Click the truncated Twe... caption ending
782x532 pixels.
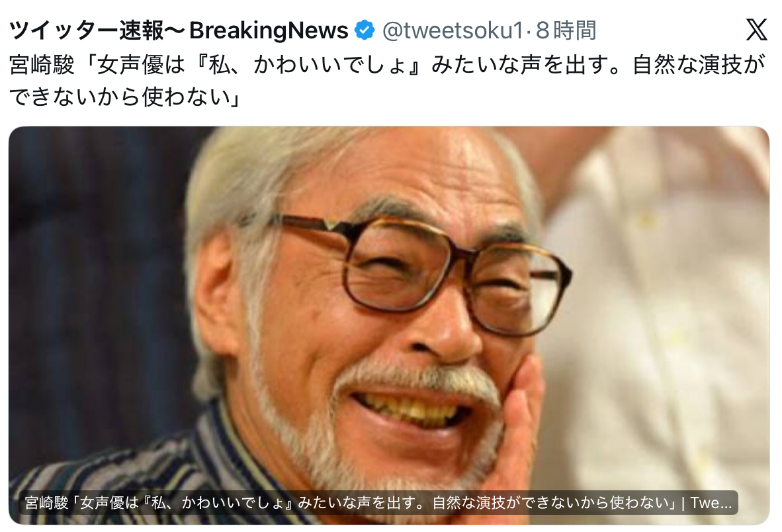click(x=711, y=503)
